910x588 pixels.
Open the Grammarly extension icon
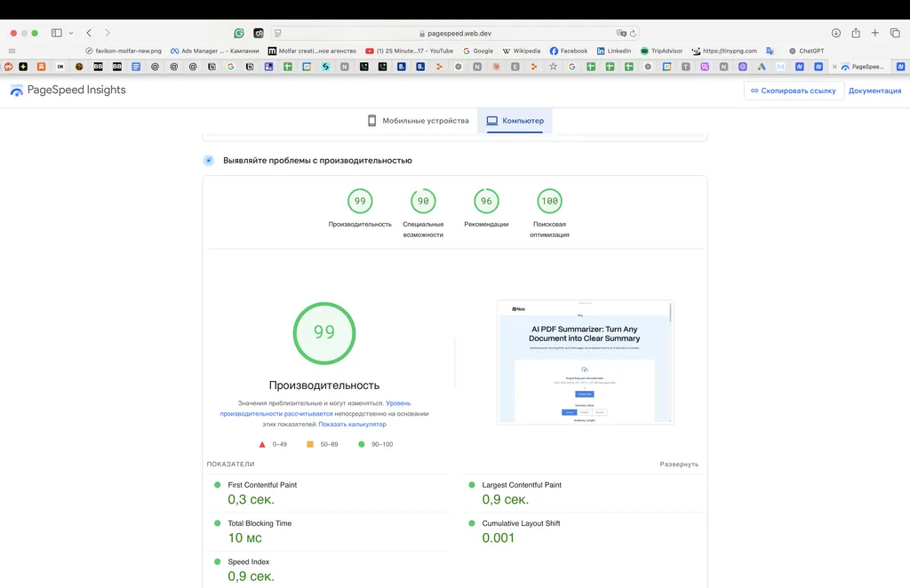238,33
